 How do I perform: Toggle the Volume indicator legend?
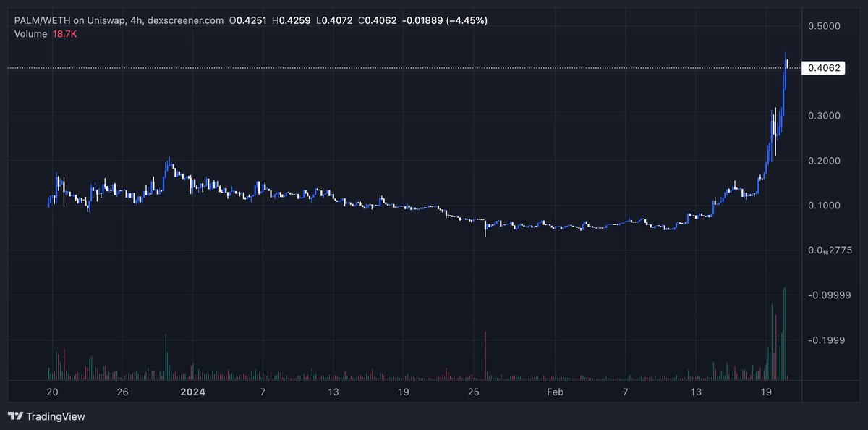coord(30,34)
